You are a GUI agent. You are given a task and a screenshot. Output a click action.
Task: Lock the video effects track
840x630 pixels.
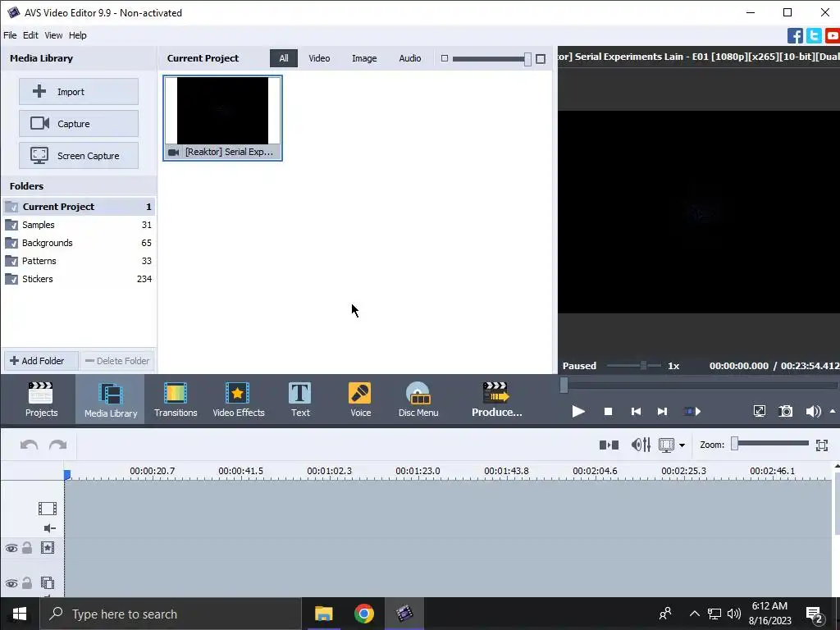[27, 547]
